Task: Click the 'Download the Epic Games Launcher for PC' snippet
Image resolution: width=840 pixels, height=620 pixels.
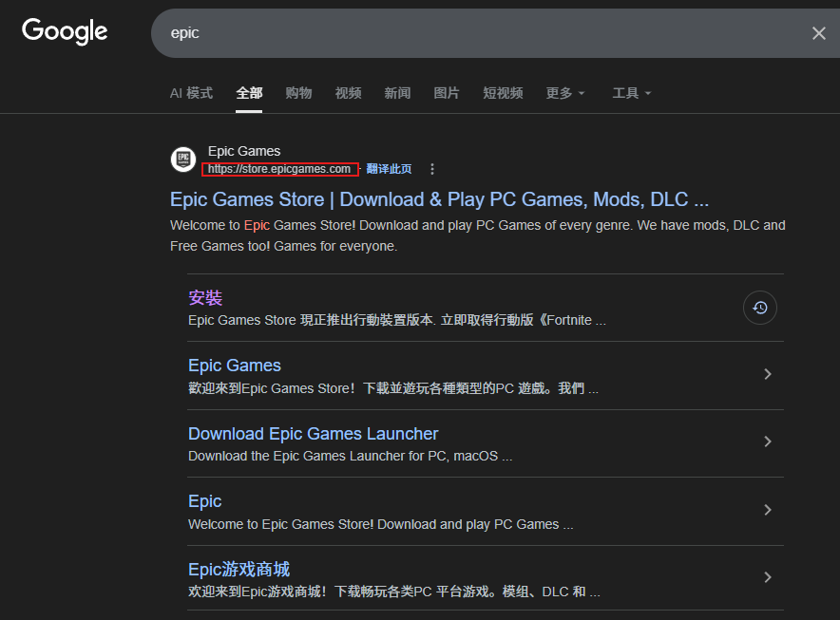Action: [351, 456]
